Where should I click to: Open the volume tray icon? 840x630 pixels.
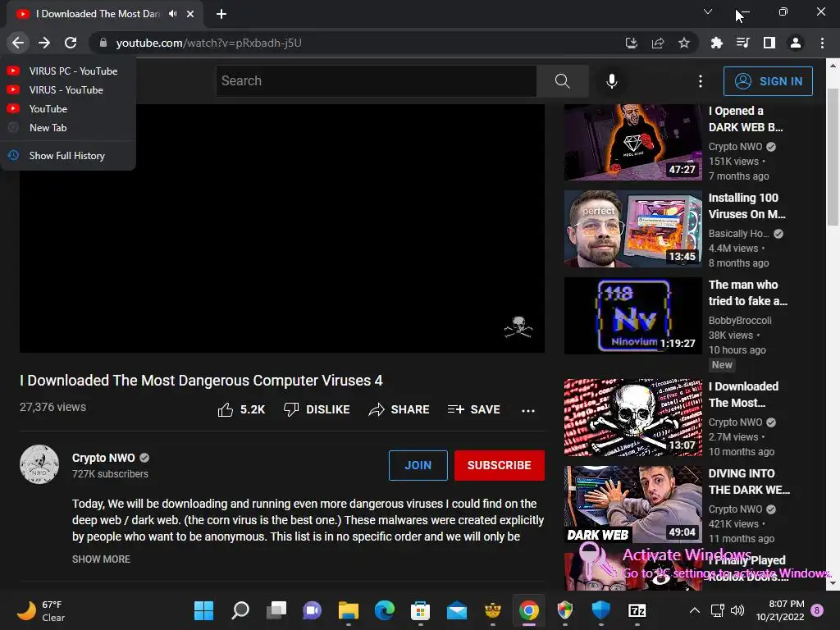pyautogui.click(x=737, y=610)
